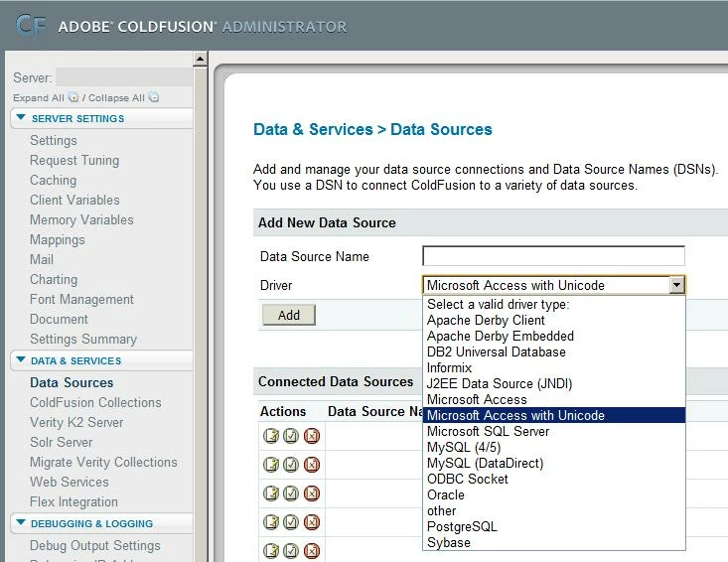Screen dimensions: 728x562
Task: Delete the third connected data source
Action: point(312,493)
